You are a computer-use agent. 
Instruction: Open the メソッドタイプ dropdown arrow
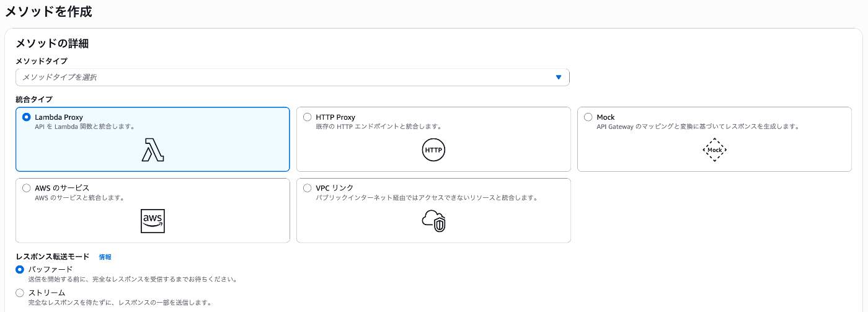pos(558,77)
